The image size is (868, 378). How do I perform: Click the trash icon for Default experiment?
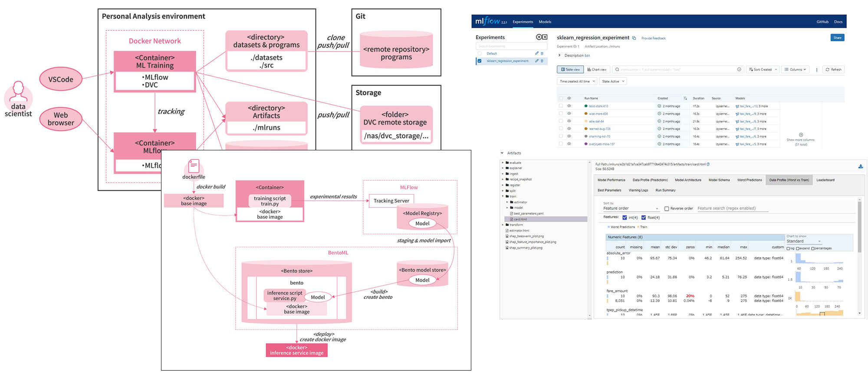click(542, 53)
